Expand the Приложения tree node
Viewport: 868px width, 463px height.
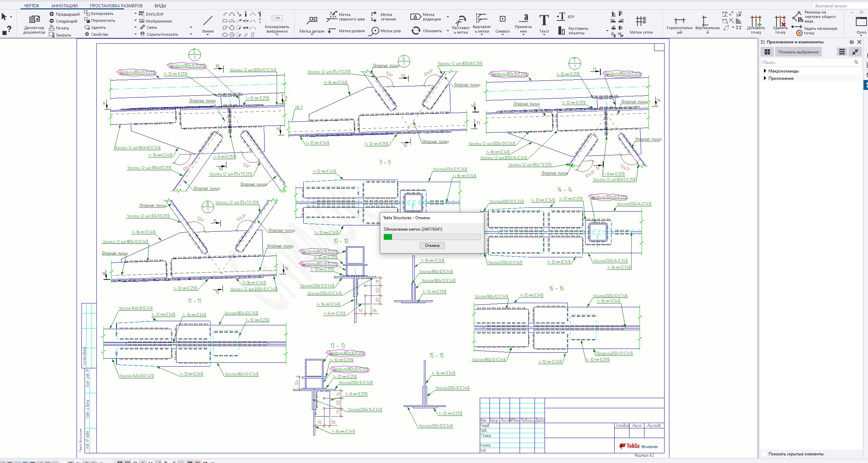[765, 78]
